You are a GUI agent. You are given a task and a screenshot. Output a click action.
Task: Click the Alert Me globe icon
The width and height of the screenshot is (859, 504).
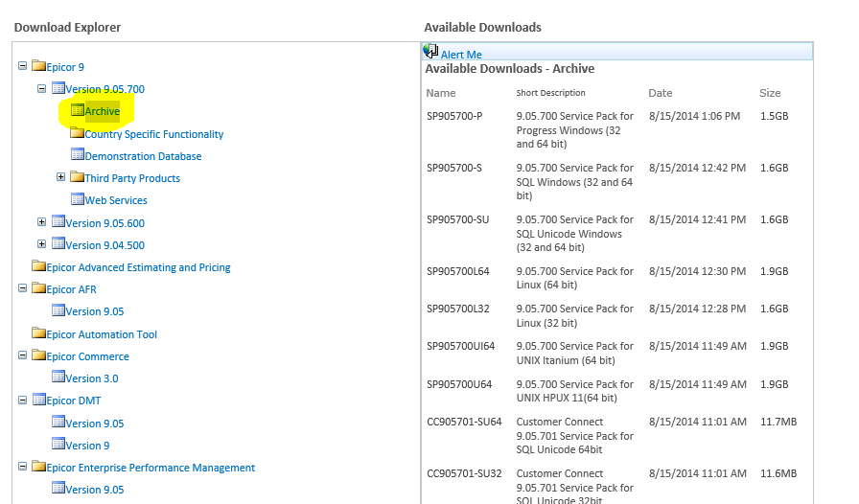click(x=430, y=51)
